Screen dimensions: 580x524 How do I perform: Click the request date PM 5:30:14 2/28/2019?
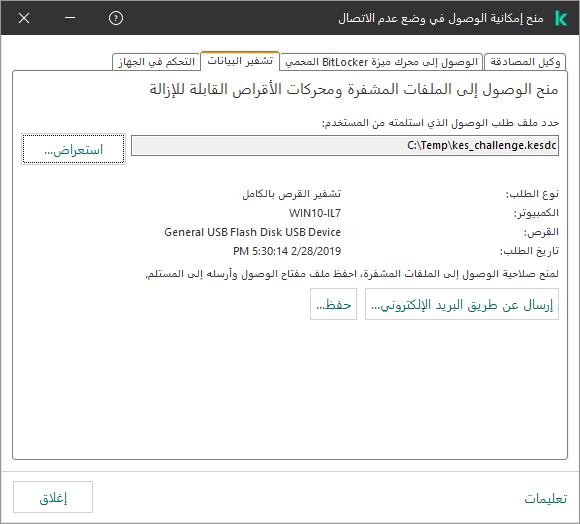[x=287, y=251]
